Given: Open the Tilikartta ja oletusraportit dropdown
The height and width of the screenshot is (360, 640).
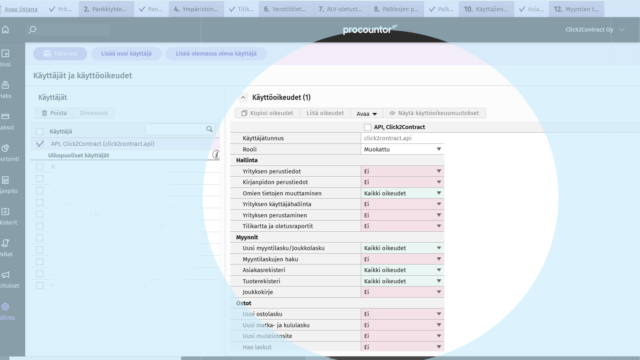Looking at the screenshot, I should click(402, 226).
